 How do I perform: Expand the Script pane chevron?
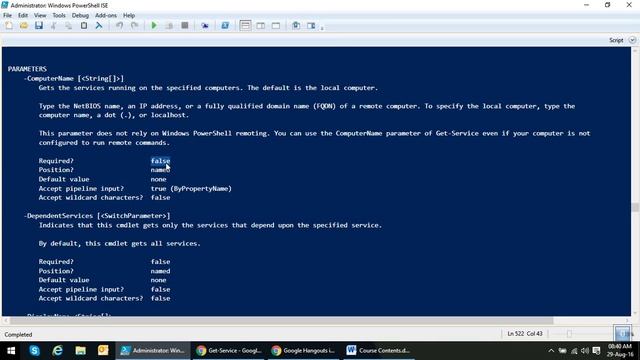(632, 40)
